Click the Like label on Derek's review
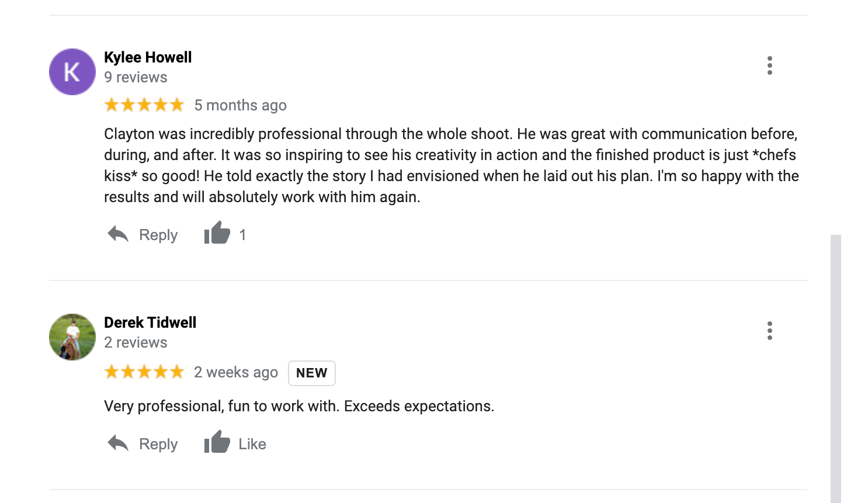Image resolution: width=868 pixels, height=503 pixels. pos(252,444)
